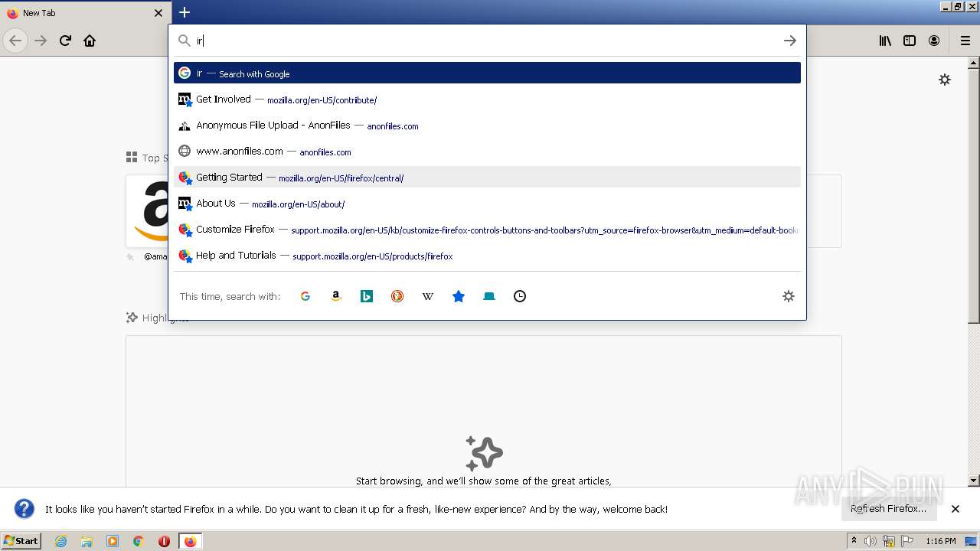Image resolution: width=980 pixels, height=551 pixels.
Task: Click inside the address bar text field
Action: pos(486,41)
